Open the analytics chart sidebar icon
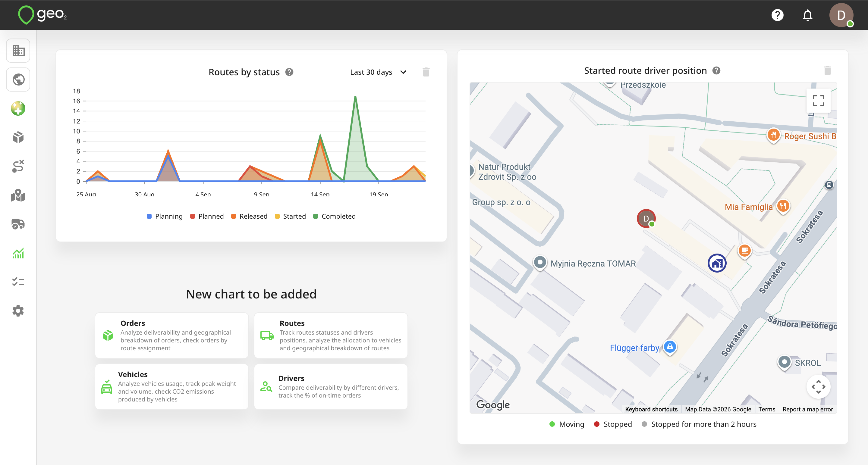Image resolution: width=868 pixels, height=465 pixels. [x=18, y=253]
